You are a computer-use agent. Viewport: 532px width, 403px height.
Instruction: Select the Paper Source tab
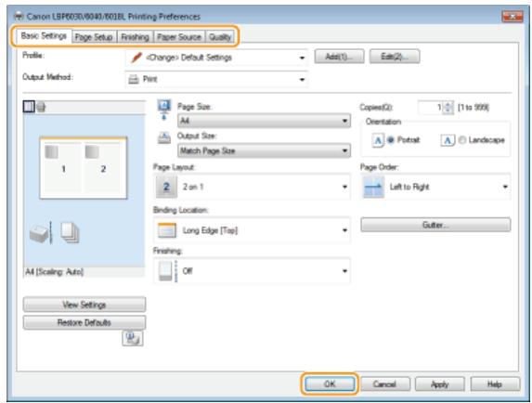click(x=179, y=36)
